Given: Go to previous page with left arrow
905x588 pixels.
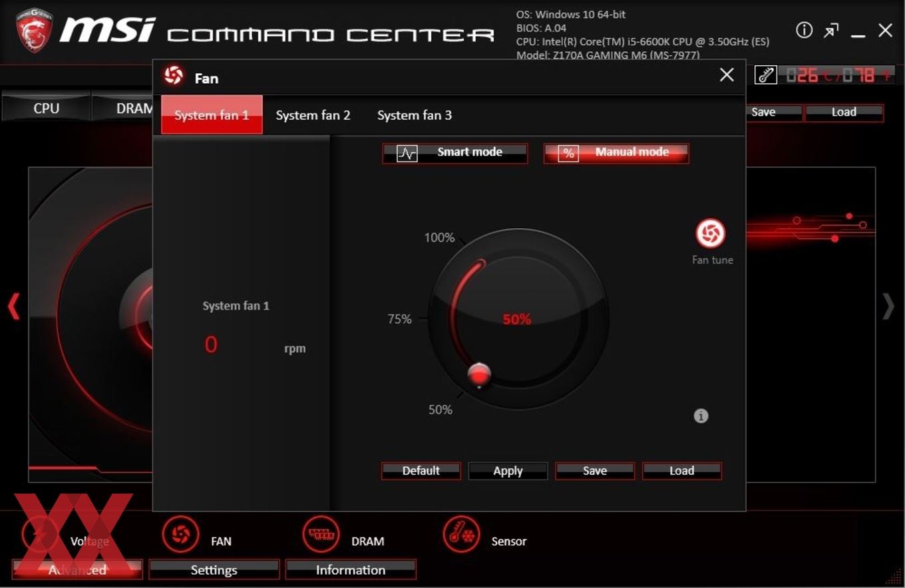Looking at the screenshot, I should (x=13, y=307).
